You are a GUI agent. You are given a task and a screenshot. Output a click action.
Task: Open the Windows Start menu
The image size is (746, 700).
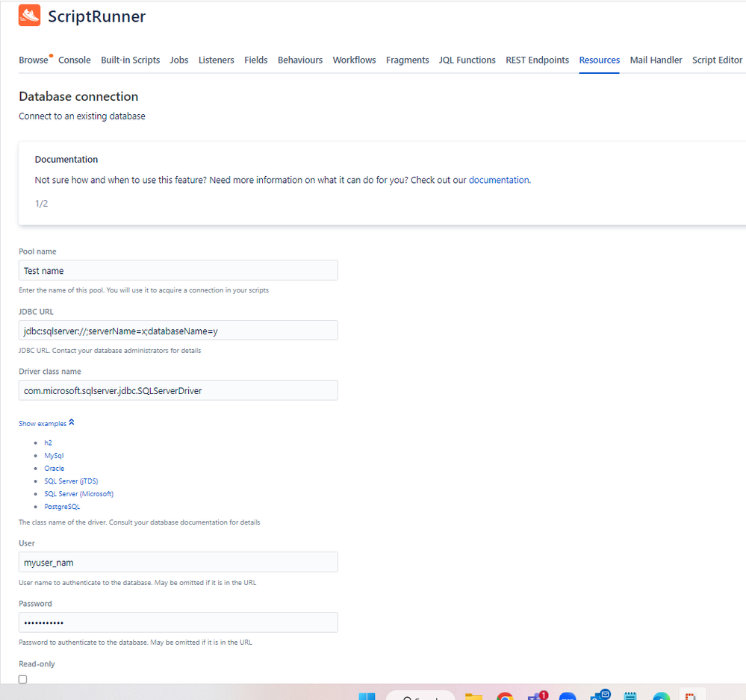tap(367, 696)
